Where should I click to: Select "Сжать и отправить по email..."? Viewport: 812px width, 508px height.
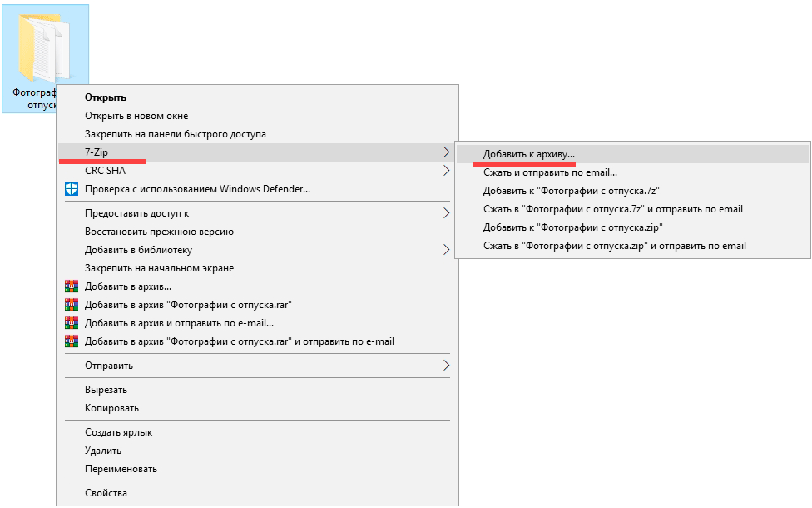coord(550,172)
